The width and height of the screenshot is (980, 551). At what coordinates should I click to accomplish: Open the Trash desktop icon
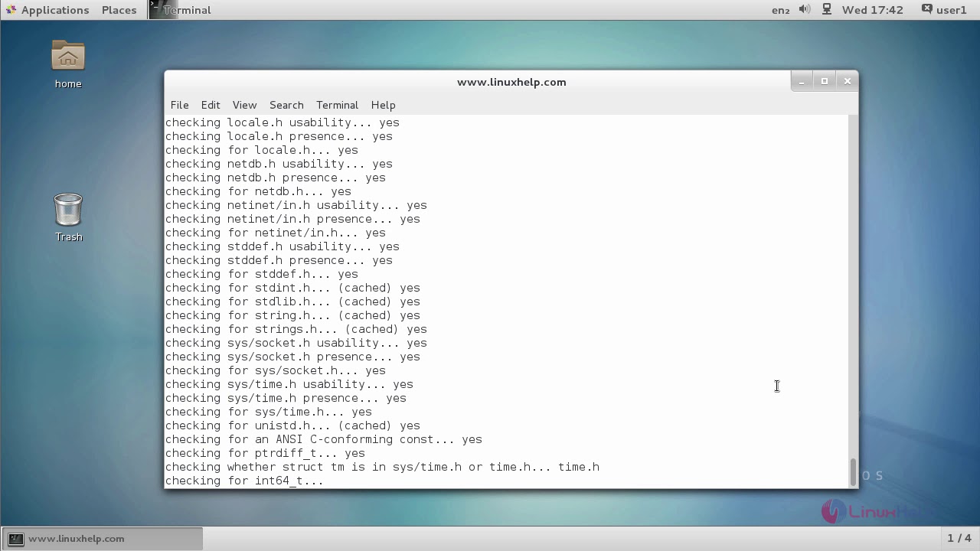pos(68,217)
